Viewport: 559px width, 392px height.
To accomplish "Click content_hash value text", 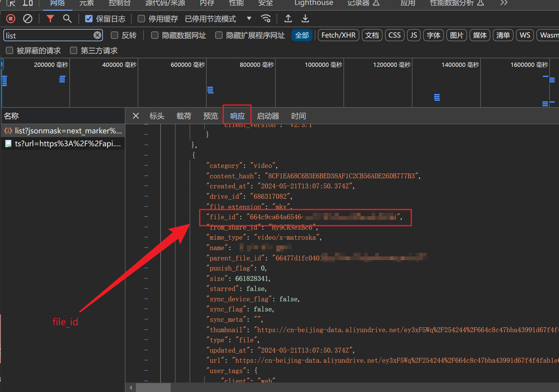I will point(342,176).
